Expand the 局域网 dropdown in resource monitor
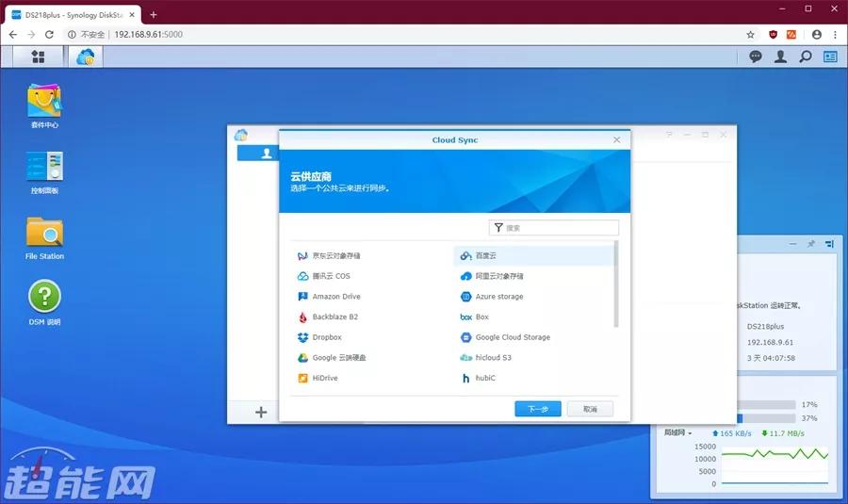848x504 pixels. pyautogui.click(x=677, y=432)
